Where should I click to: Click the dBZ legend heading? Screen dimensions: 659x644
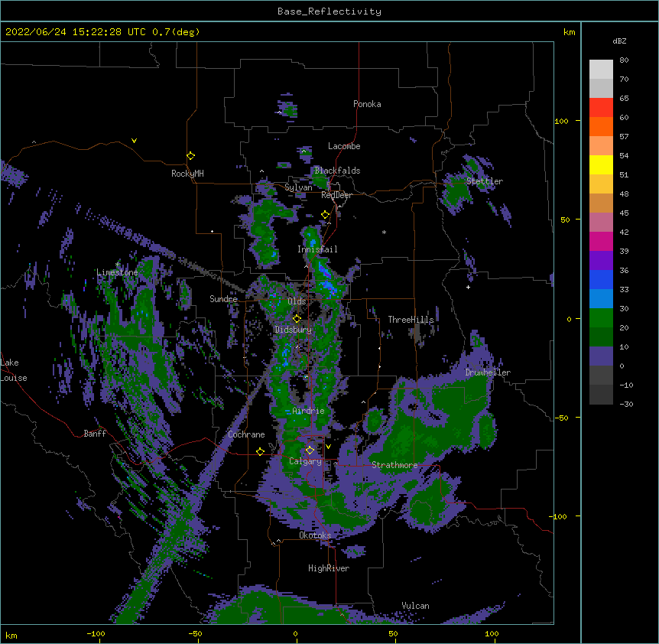click(x=619, y=41)
